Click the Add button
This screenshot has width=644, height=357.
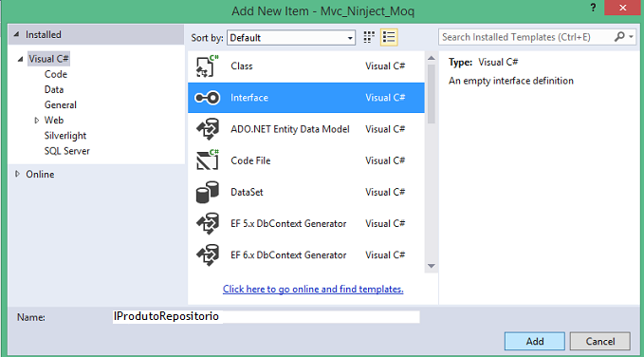[535, 342]
